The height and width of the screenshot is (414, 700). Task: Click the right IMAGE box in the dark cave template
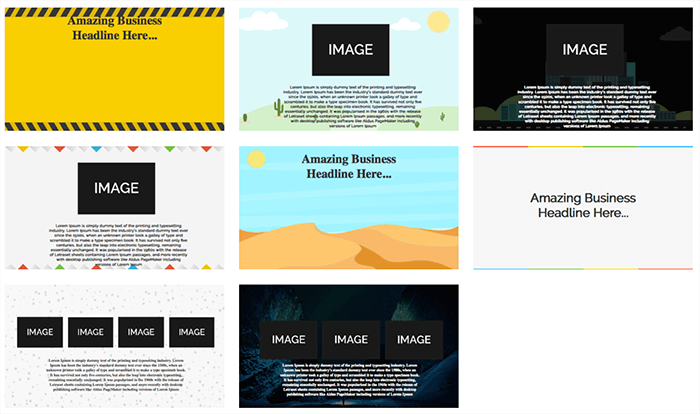[411, 340]
